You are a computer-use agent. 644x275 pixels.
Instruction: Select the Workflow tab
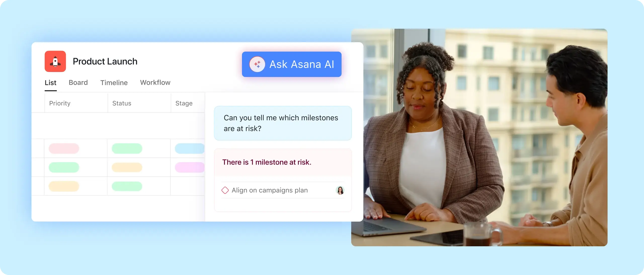(x=155, y=82)
